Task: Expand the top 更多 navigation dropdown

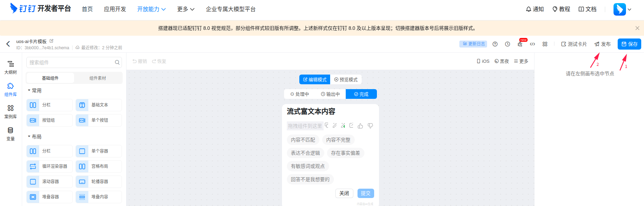Action: point(186,9)
